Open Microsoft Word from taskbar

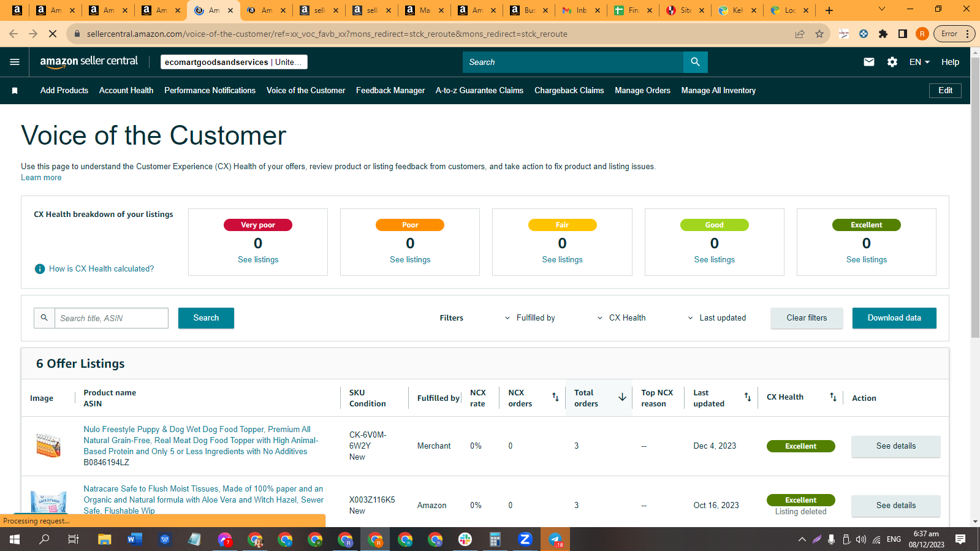pos(134,539)
